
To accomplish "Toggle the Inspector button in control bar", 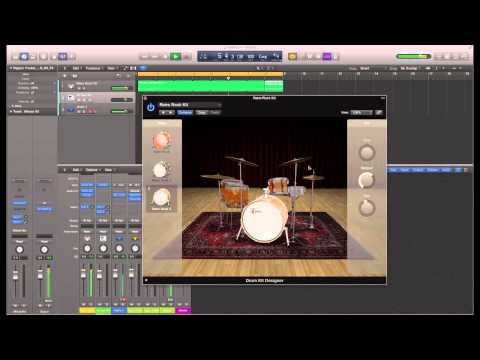I will pyautogui.click(x=24, y=56).
